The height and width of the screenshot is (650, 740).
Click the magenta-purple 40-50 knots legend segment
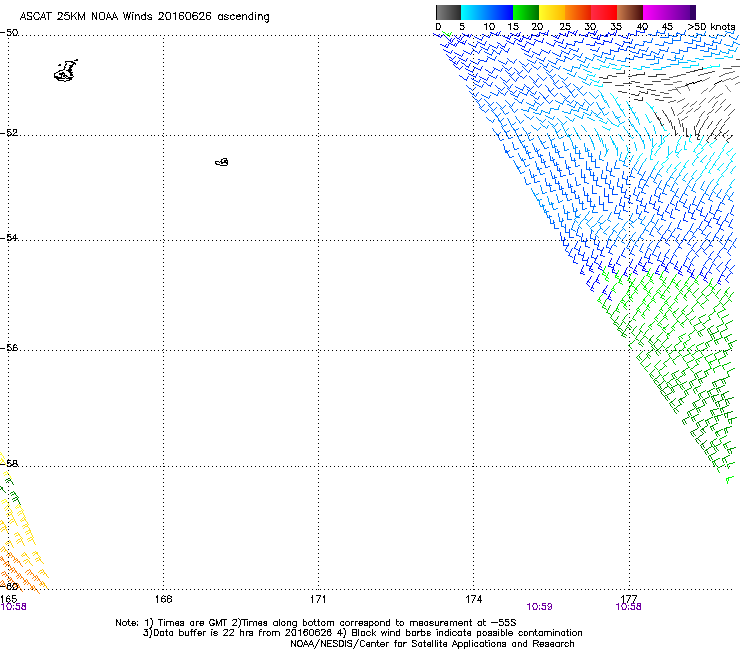pos(669,12)
